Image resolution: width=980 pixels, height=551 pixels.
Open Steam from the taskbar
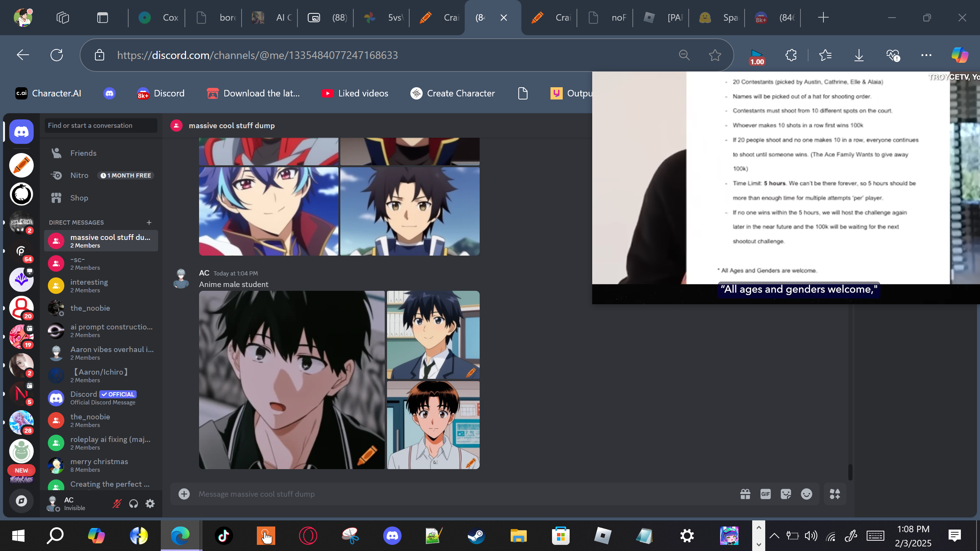tap(476, 536)
